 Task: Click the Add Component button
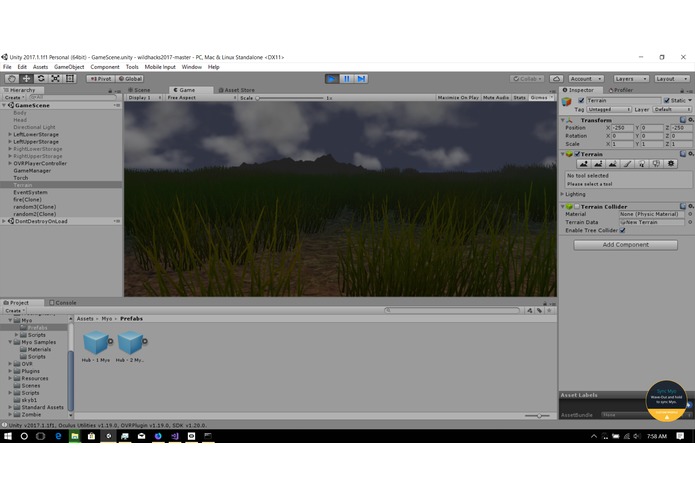coord(625,245)
